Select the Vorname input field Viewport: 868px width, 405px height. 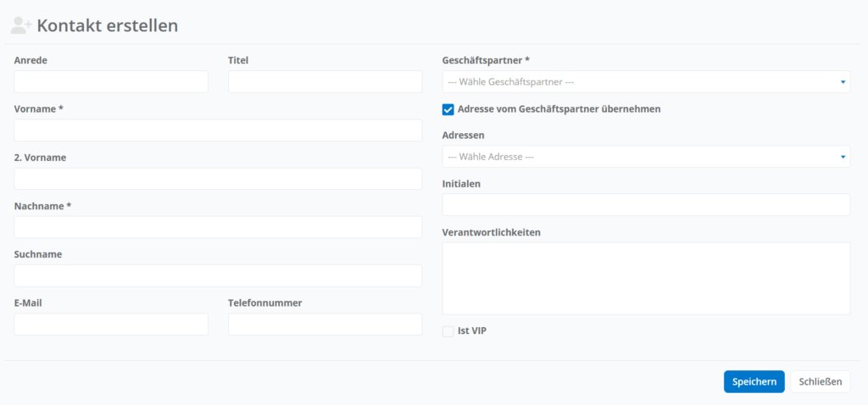point(218,130)
